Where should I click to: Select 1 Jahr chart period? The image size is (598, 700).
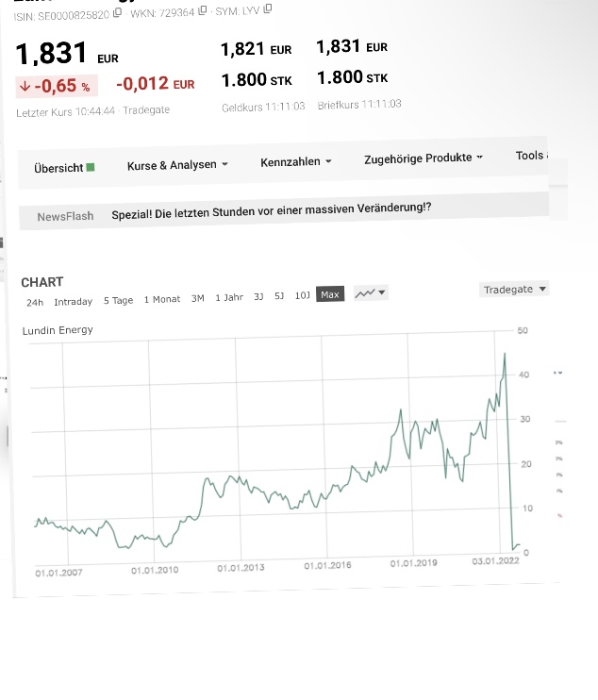click(229, 297)
